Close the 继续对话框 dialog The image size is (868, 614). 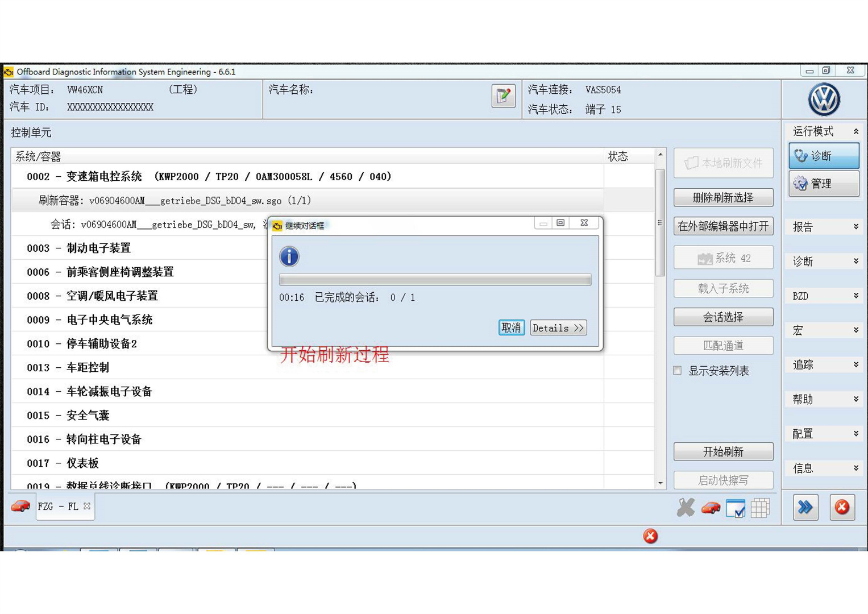(584, 223)
